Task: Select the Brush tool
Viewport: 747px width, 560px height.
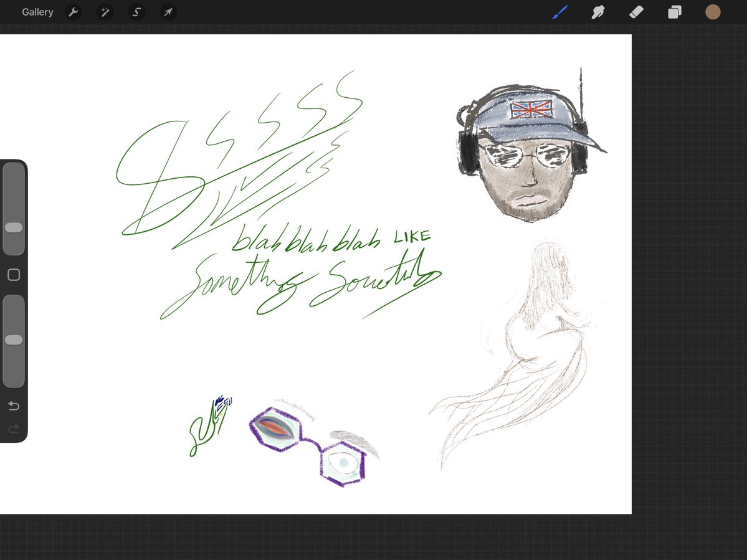Action: click(559, 12)
